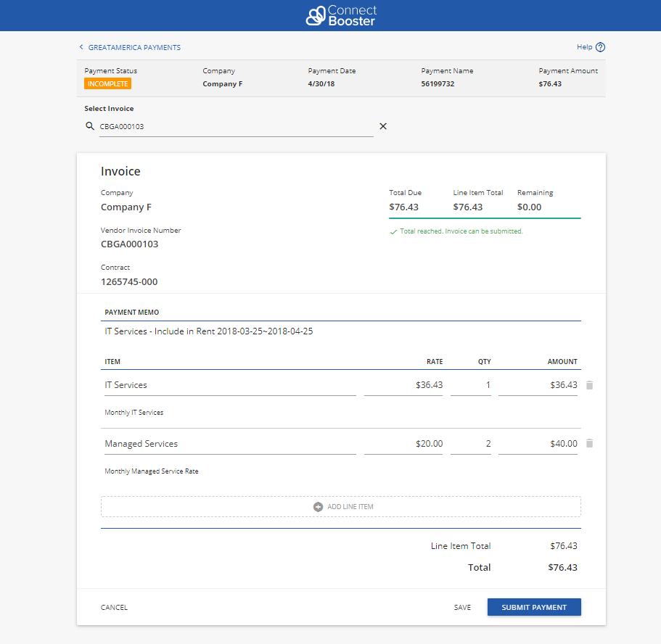Click the Total reached message text
The width and height of the screenshot is (661, 644).
coord(461,231)
